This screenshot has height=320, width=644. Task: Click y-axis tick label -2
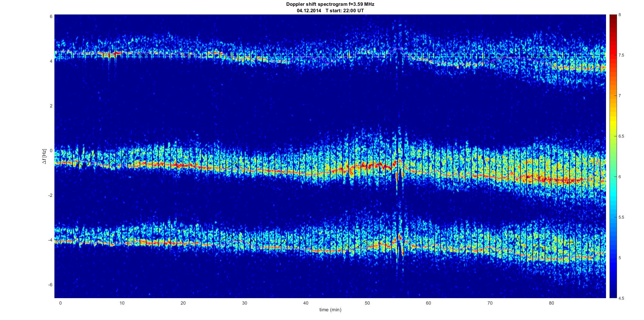pos(50,195)
